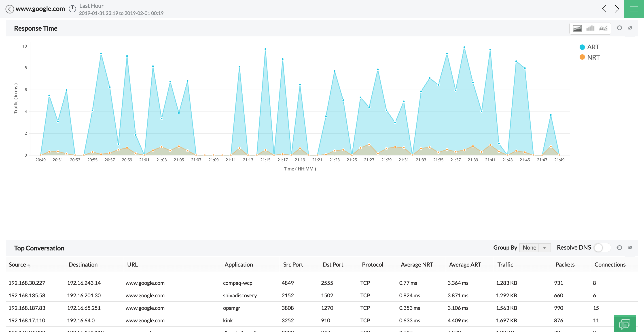This screenshot has width=644, height=332.
Task: Switch to line chart view
Action: pyautogui.click(x=603, y=28)
